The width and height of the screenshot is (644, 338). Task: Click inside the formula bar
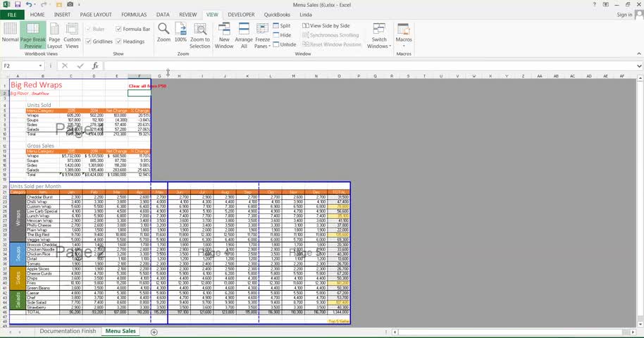pyautogui.click(x=370, y=65)
